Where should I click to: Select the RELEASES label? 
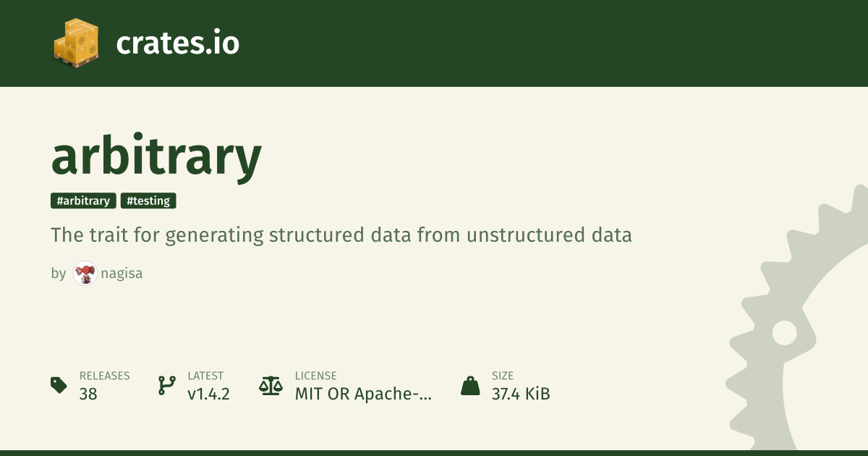(104, 376)
